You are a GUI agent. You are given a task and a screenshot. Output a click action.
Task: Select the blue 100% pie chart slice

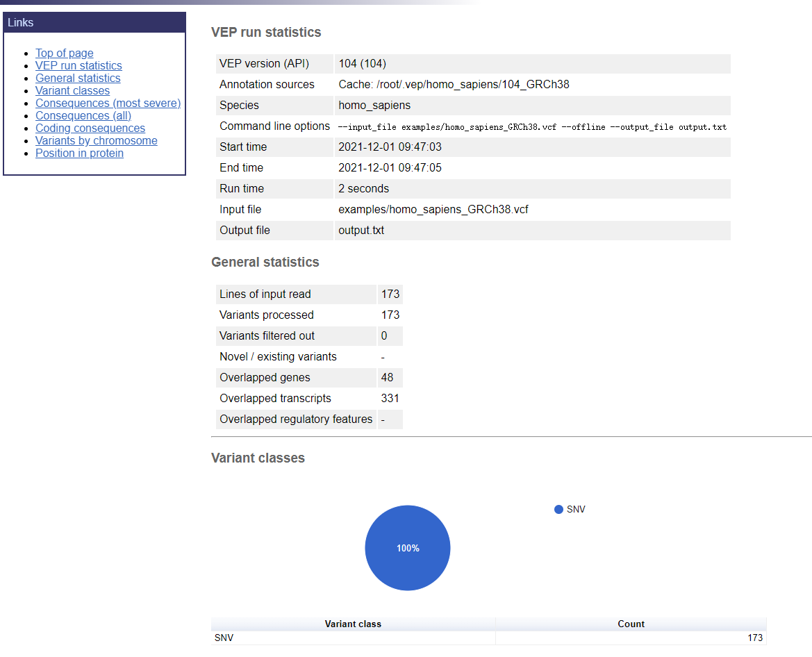point(408,548)
